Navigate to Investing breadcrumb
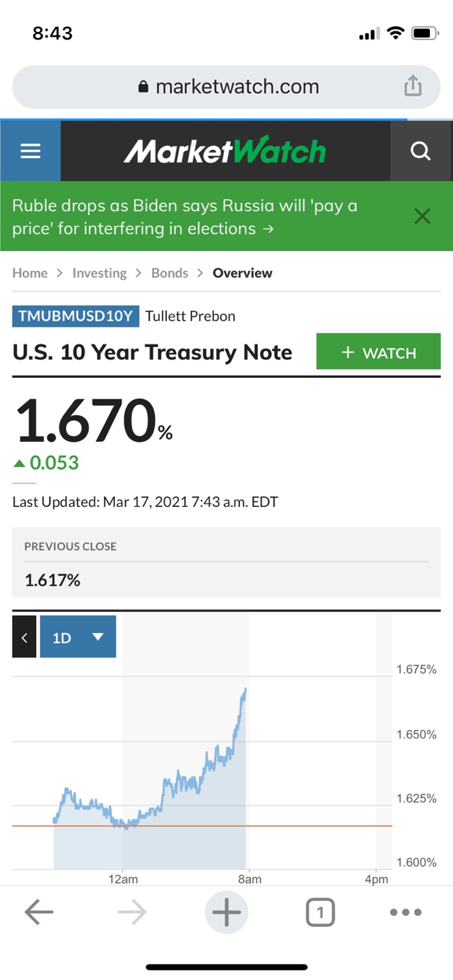This screenshot has height=980, width=453. click(x=99, y=273)
